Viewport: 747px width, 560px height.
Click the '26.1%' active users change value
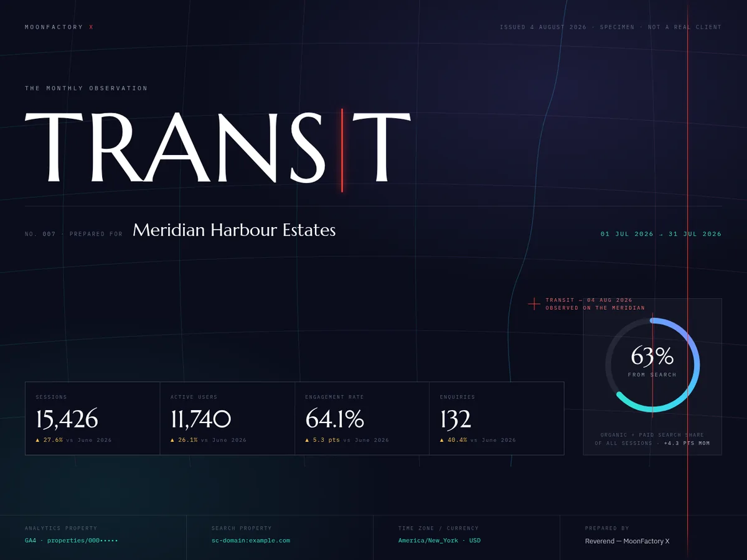188,440
